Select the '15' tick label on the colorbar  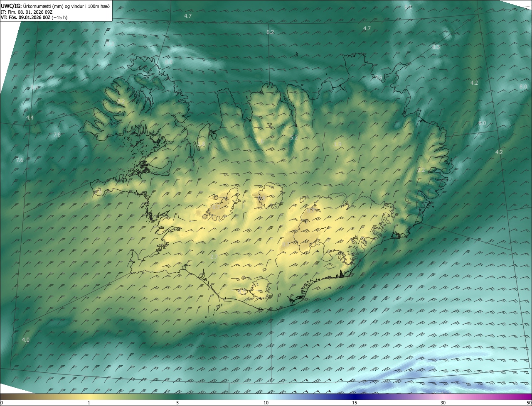pyautogui.click(x=355, y=403)
